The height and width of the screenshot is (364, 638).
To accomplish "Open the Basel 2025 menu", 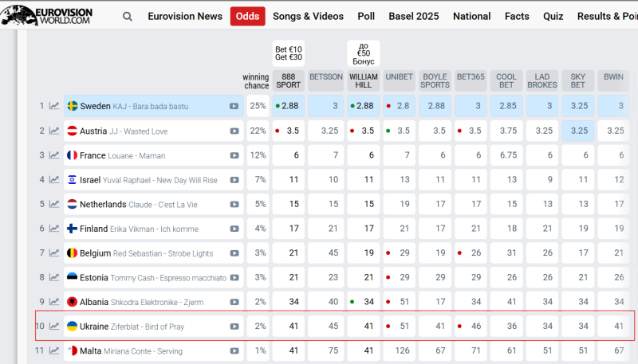I will pos(414,16).
